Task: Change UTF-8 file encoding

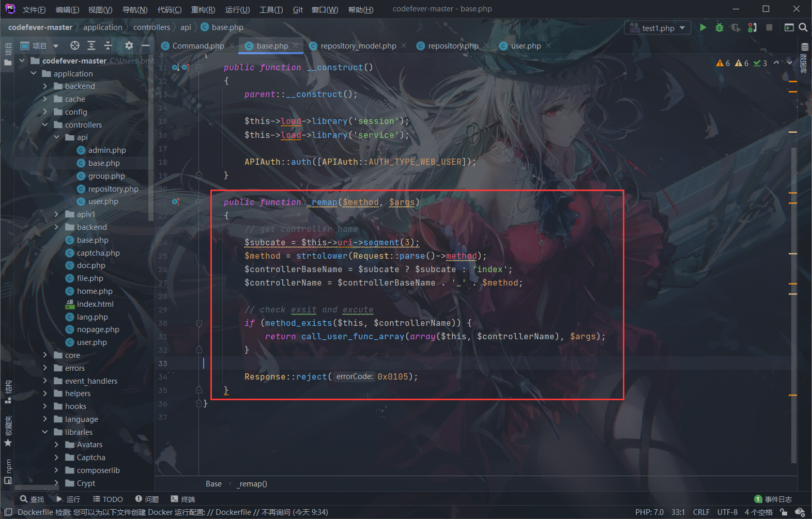Action: click(x=727, y=512)
